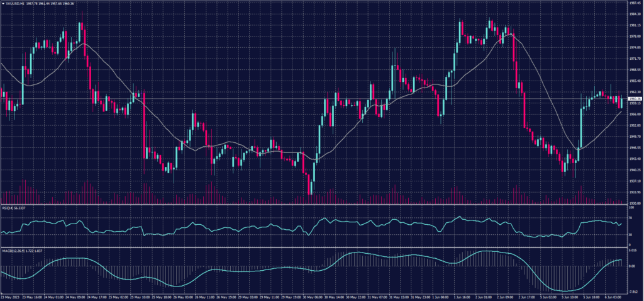The height and width of the screenshot is (301, 644).
Task: Click the MACD -7.912 scale label
Action: 633,292
